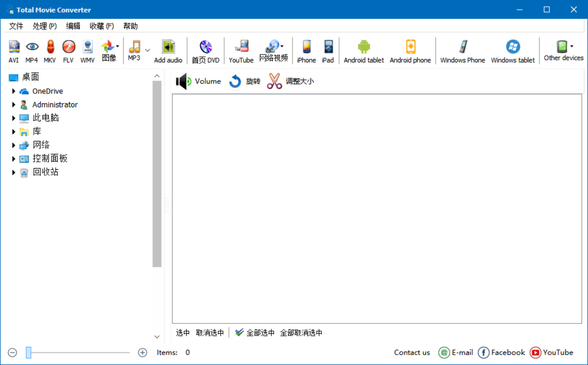This screenshot has height=365, width=588.
Task: Open the 收藏 (F) menu
Action: click(x=102, y=26)
